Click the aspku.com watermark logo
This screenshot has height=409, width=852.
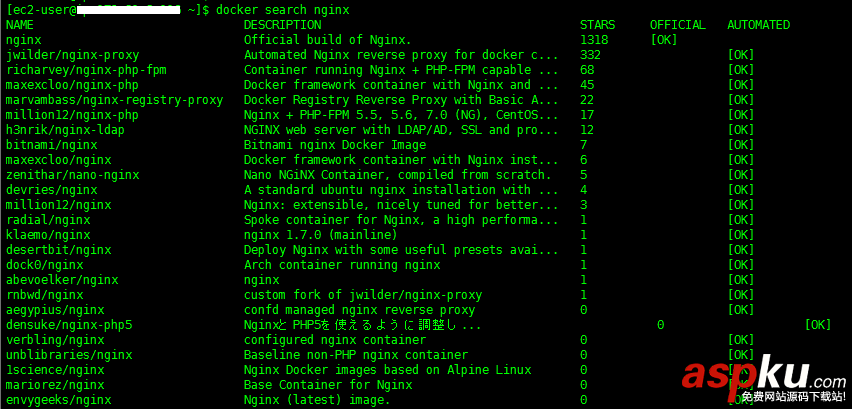tap(763, 377)
